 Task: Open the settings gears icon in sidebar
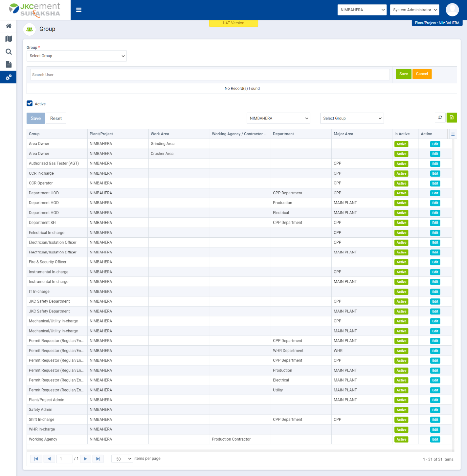point(9,77)
